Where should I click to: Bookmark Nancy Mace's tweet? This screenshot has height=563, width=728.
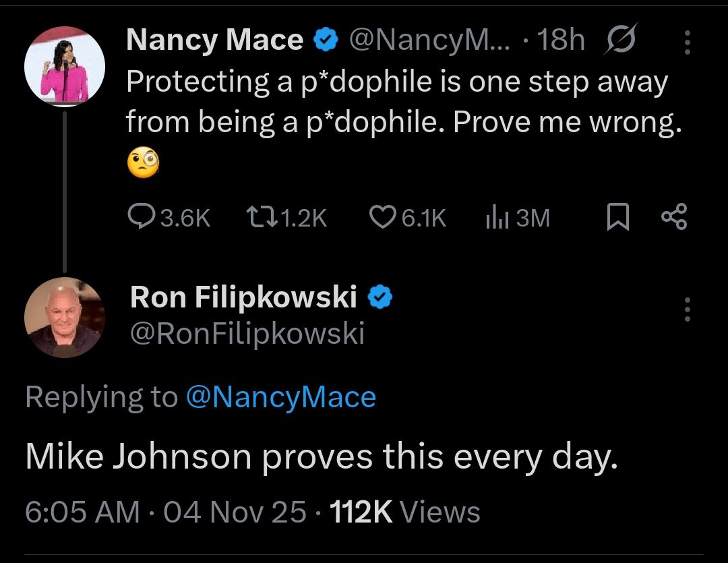point(618,218)
